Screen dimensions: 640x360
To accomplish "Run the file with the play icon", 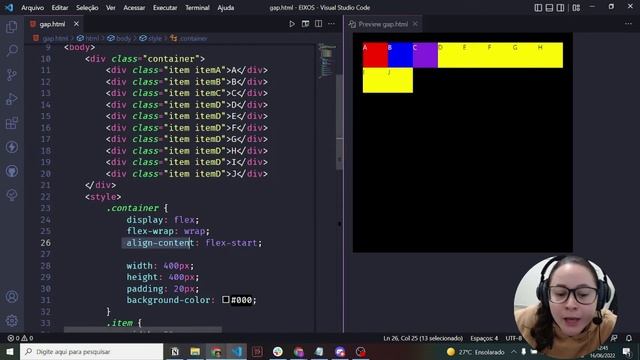I will (x=292, y=24).
